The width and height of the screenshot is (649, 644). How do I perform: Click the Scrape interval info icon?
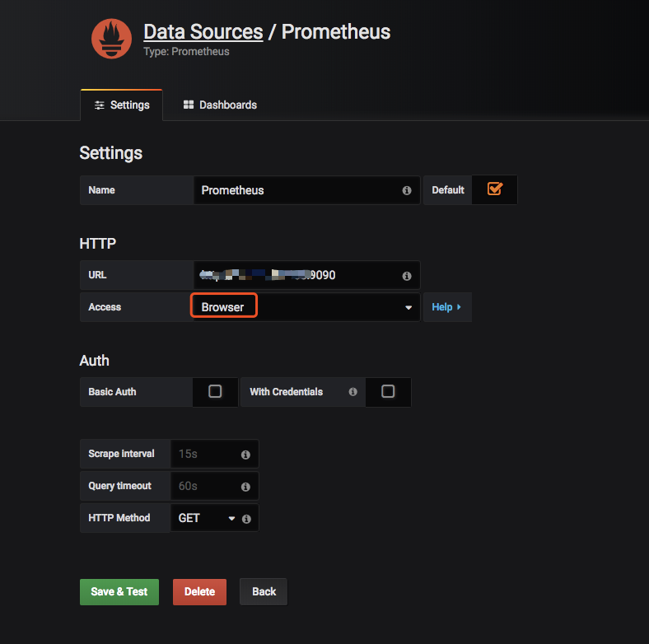click(245, 455)
